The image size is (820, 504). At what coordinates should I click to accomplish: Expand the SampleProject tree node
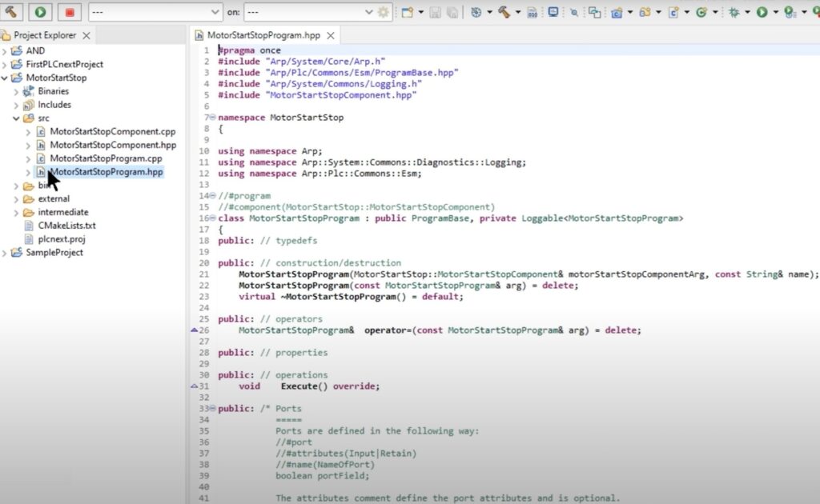[x=6, y=253]
